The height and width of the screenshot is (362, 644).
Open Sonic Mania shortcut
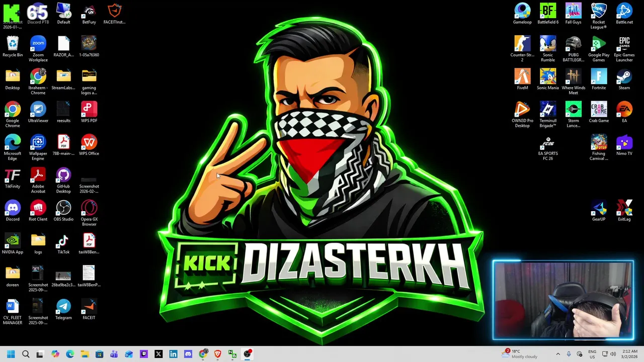pos(548,79)
